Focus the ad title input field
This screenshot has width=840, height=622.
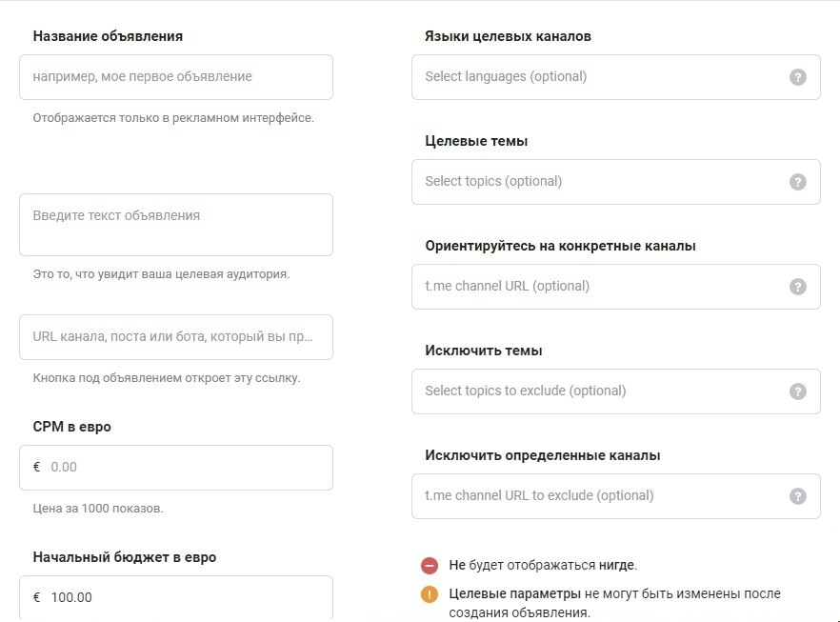coord(176,77)
